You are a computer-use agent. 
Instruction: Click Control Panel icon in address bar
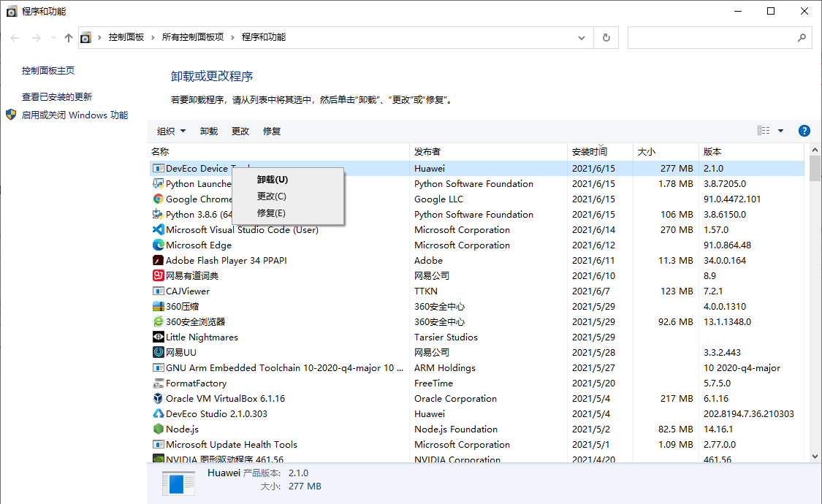(86, 38)
